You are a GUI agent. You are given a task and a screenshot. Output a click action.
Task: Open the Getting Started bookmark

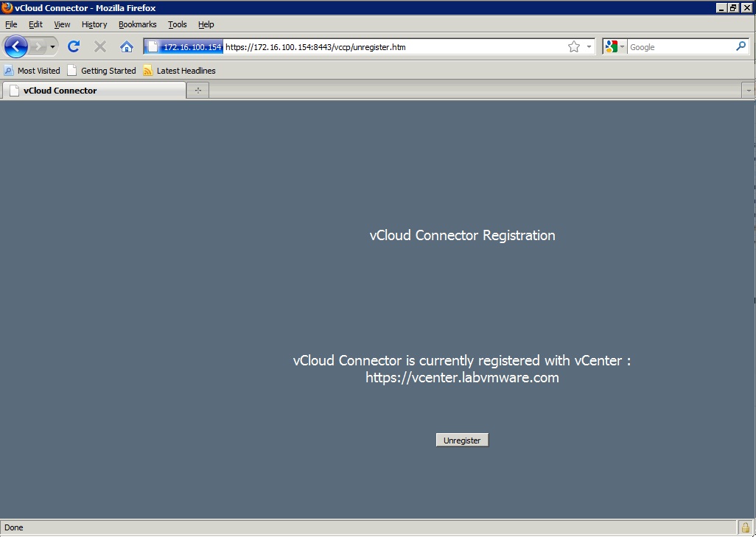point(102,71)
